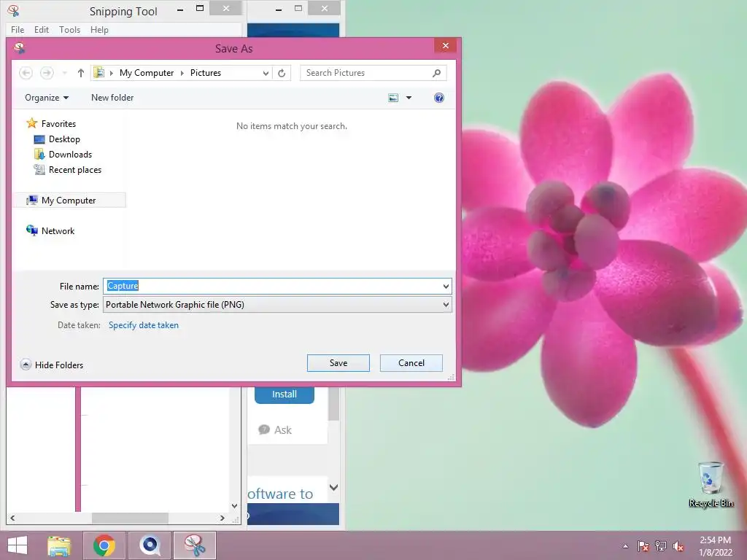Click the Back arrow in Save As dialog
Viewport: 747px width, 560px height.
coord(26,73)
